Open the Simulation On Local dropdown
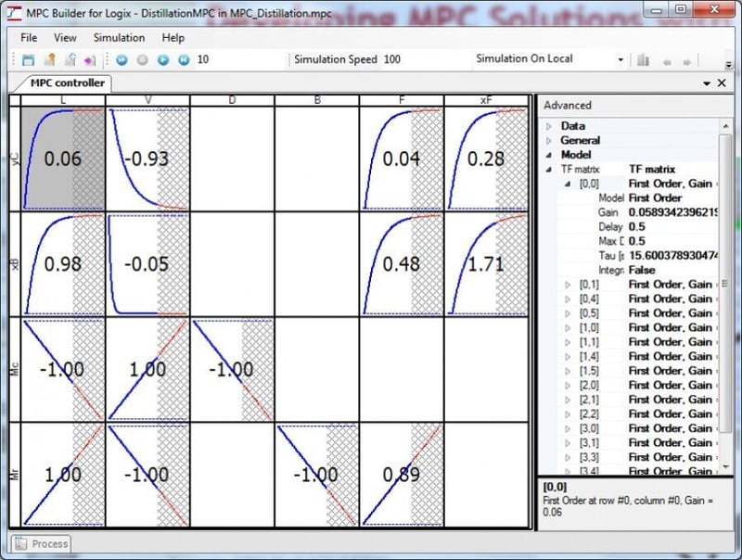The width and height of the screenshot is (742, 560). point(621,58)
